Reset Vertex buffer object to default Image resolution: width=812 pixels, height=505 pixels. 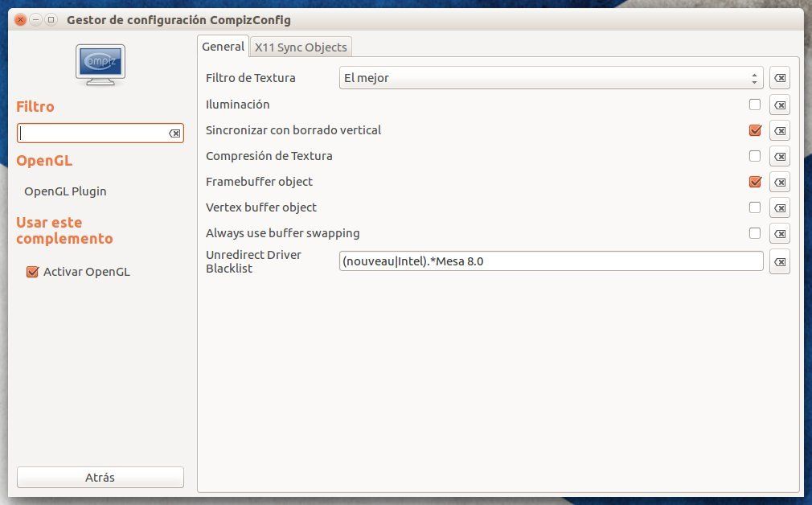pyautogui.click(x=779, y=207)
